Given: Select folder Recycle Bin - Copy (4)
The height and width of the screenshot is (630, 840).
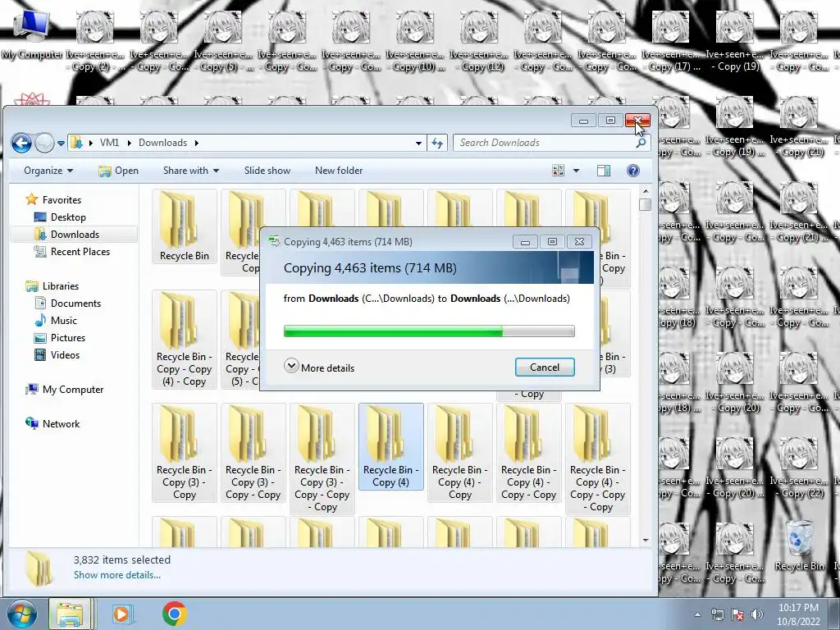Looking at the screenshot, I should click(x=391, y=447).
